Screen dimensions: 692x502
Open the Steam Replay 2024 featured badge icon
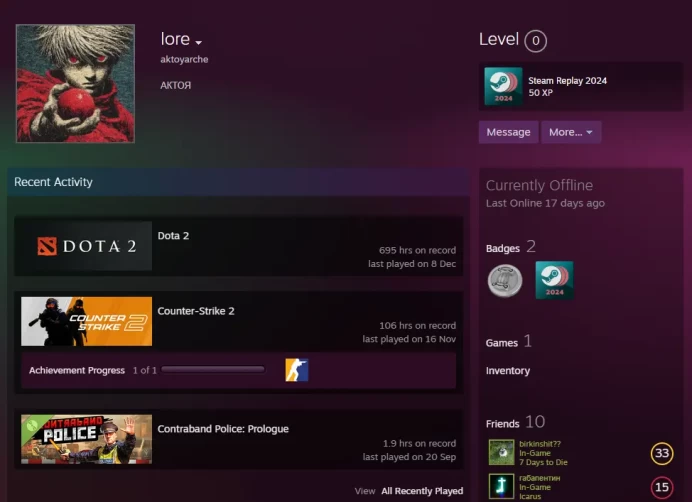[x=503, y=86]
